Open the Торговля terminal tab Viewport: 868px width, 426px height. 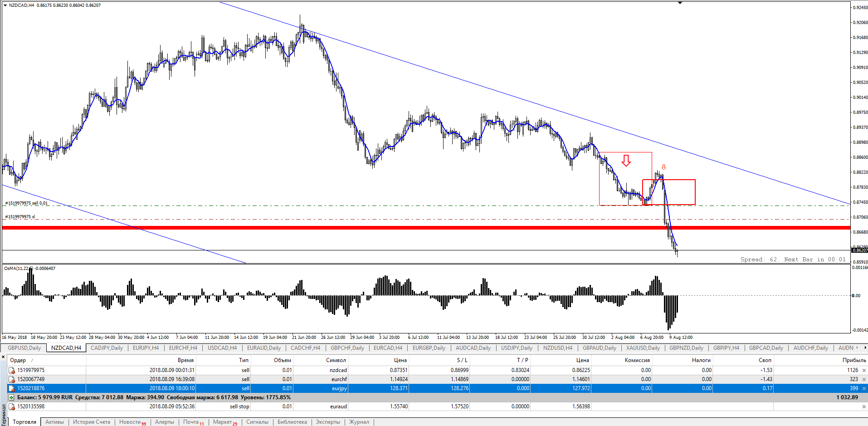(24, 422)
